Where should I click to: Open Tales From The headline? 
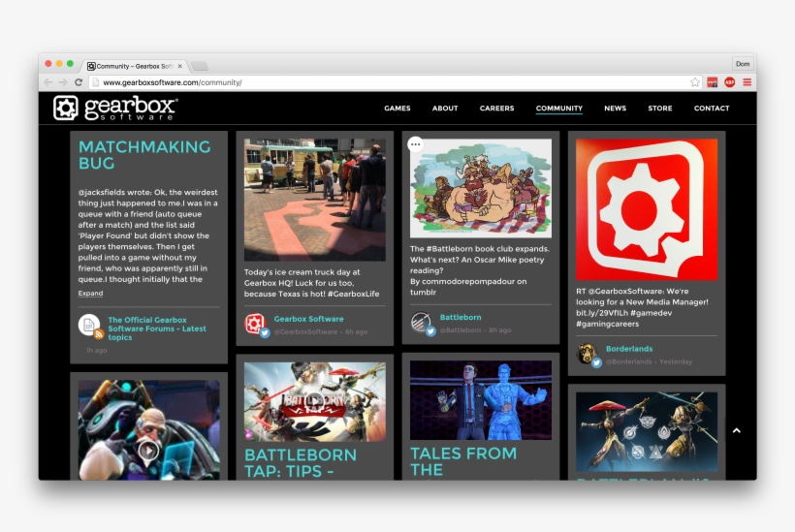click(463, 461)
